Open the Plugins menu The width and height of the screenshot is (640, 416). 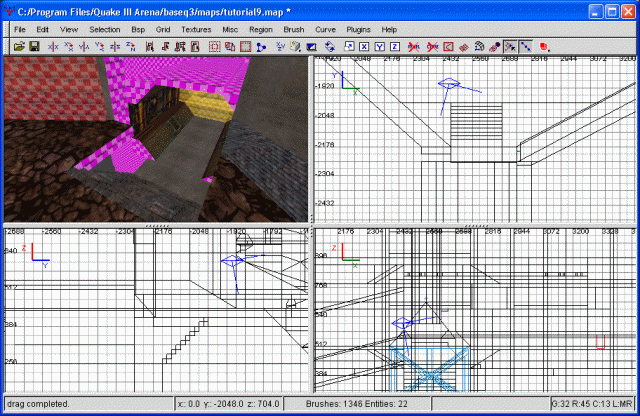(358, 29)
